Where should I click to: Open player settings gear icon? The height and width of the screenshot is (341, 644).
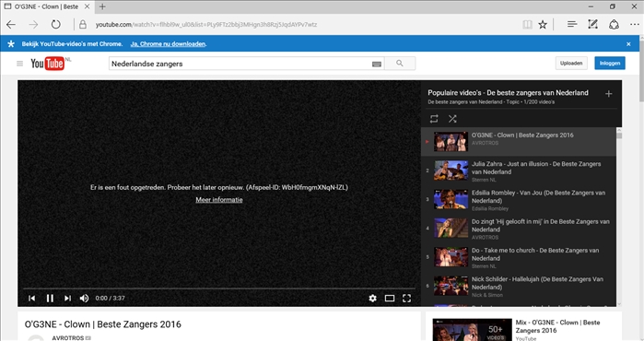click(372, 299)
